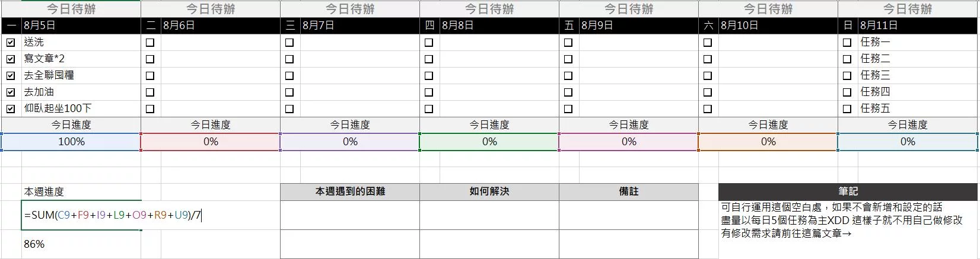Check first checkbox under 8月6日

point(150,43)
